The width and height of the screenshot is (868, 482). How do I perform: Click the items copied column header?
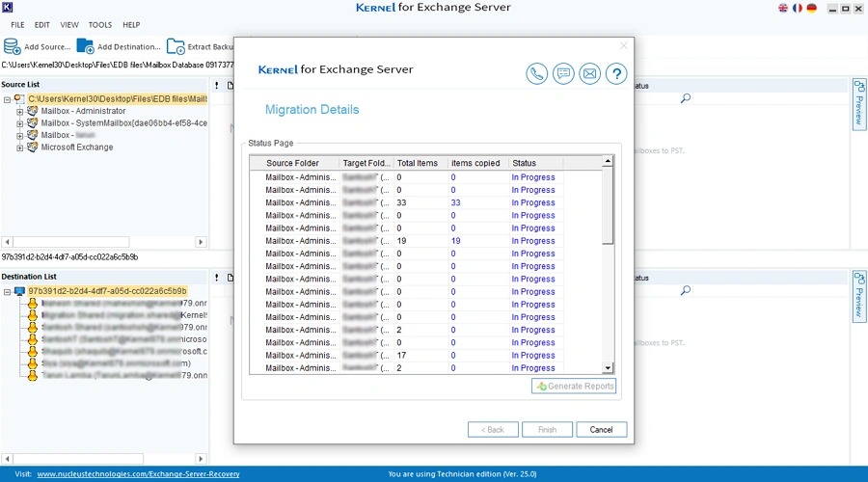(477, 163)
